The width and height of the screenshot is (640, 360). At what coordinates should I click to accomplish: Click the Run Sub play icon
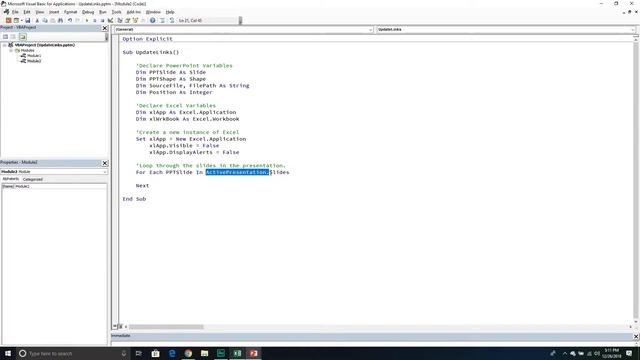click(87, 20)
